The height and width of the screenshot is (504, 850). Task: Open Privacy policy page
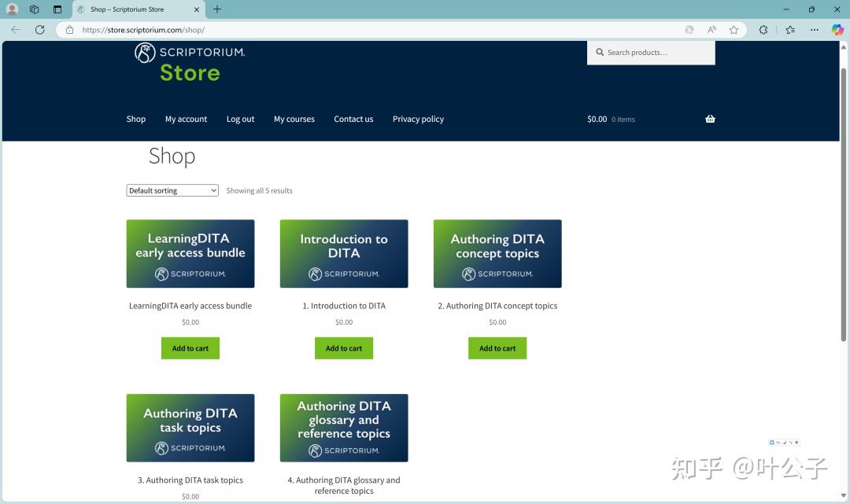click(x=418, y=119)
